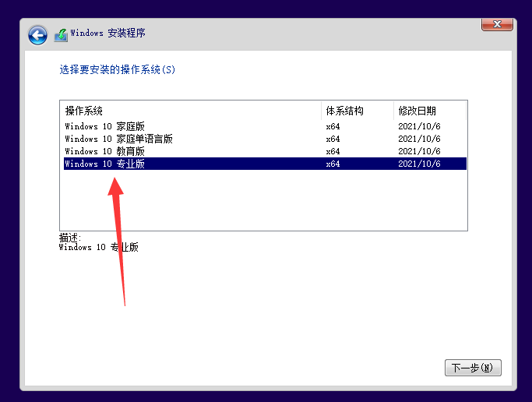
Task: Select Windows 10 专业版 row
Action: (266, 164)
